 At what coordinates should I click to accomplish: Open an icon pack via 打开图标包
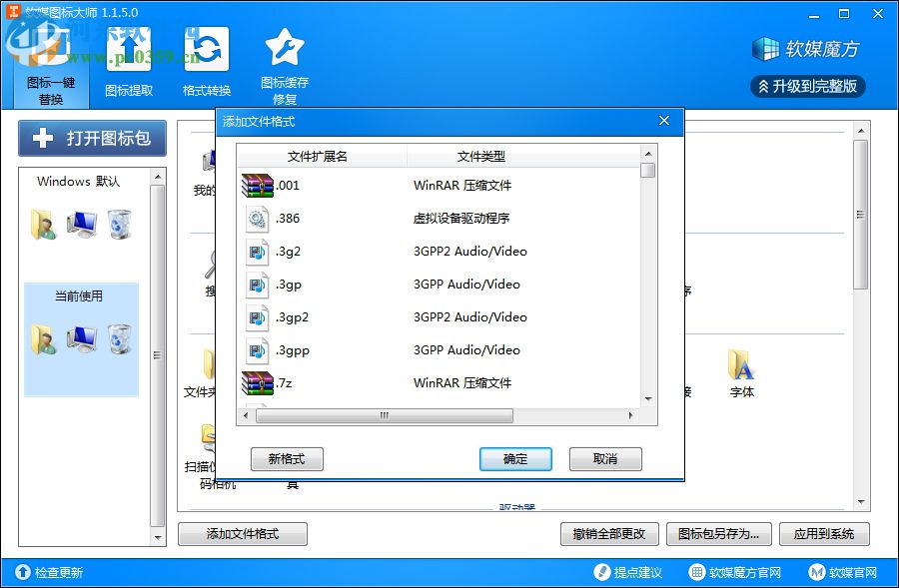point(91,138)
